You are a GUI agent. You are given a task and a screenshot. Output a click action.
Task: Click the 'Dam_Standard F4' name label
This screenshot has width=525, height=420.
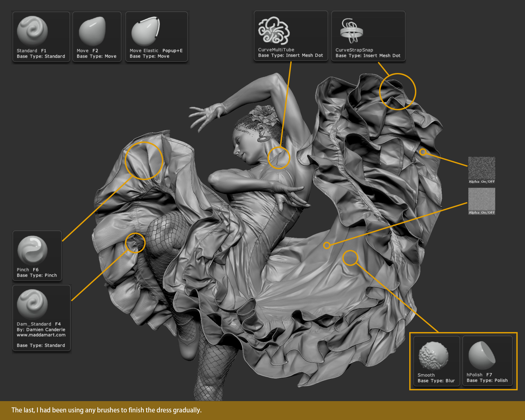39,324
